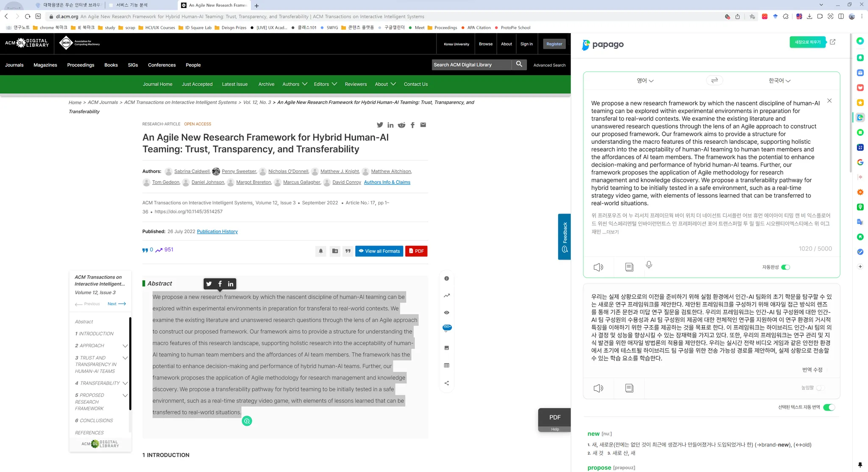Open the Proceedings menu item
Screen dimensions: 868x472
(x=81, y=65)
